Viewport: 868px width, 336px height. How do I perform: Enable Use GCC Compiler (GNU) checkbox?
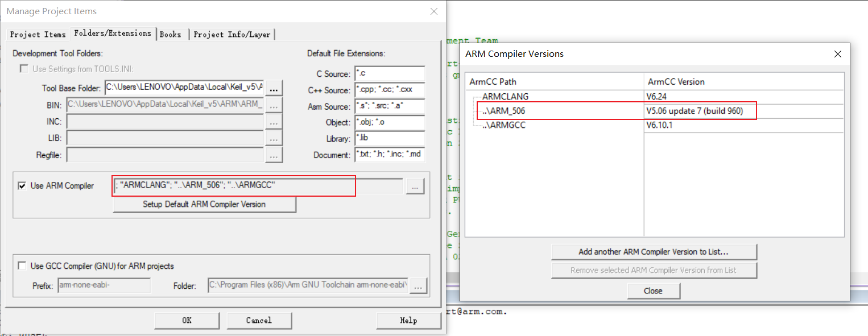point(22,266)
